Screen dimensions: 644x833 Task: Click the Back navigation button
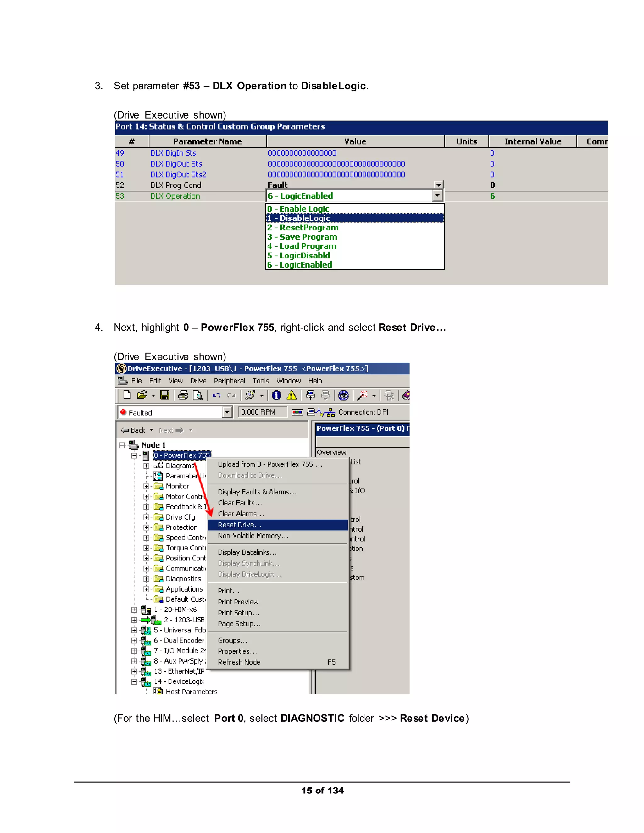point(133,430)
